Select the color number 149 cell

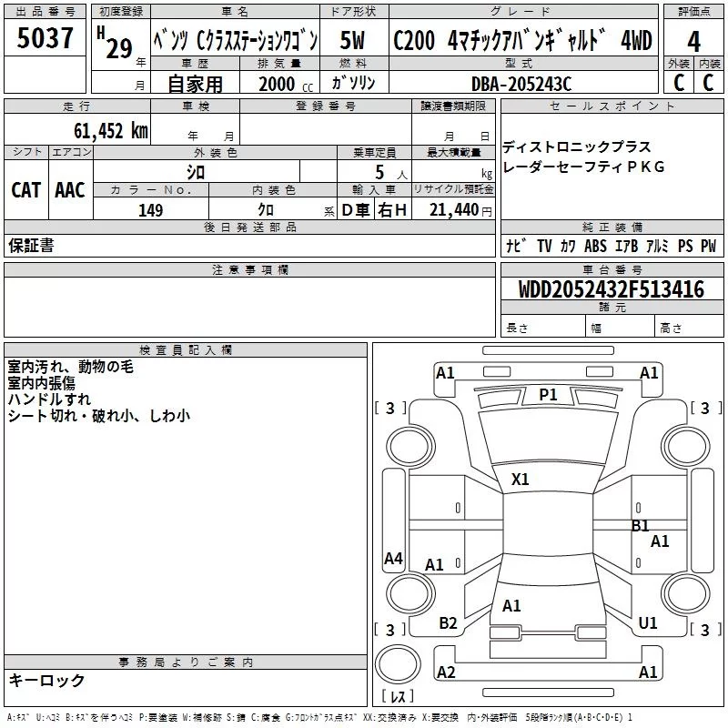[x=151, y=210]
